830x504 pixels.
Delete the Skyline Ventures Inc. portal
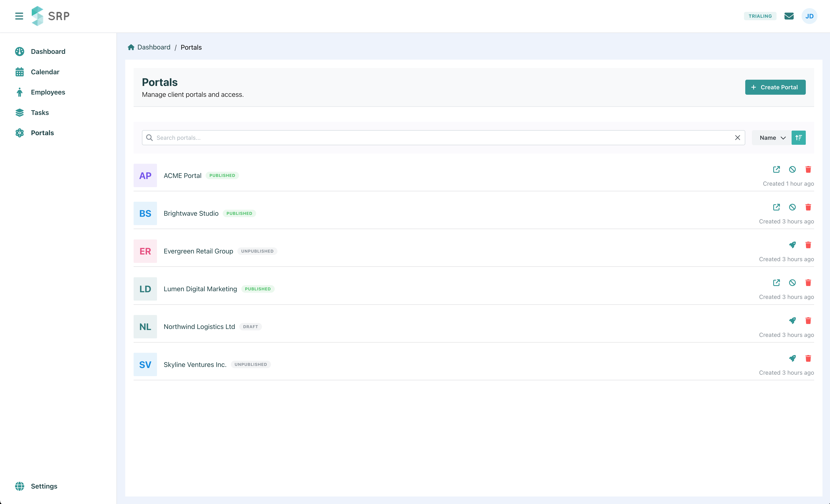tap(808, 358)
